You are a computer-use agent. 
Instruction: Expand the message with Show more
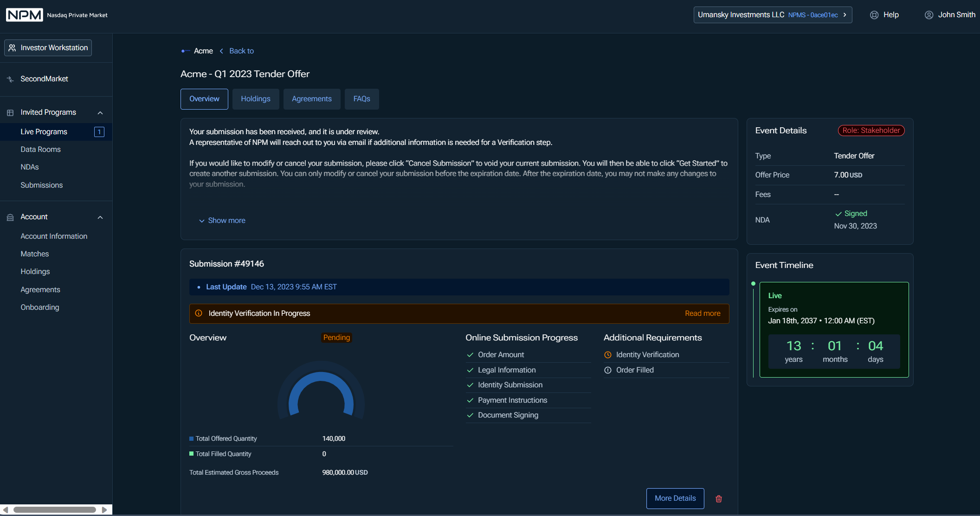(x=222, y=221)
